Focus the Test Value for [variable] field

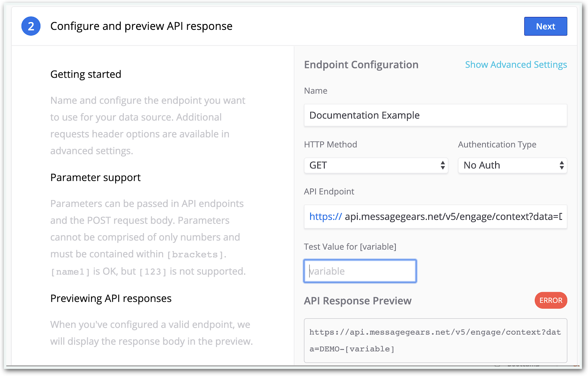[x=359, y=271]
